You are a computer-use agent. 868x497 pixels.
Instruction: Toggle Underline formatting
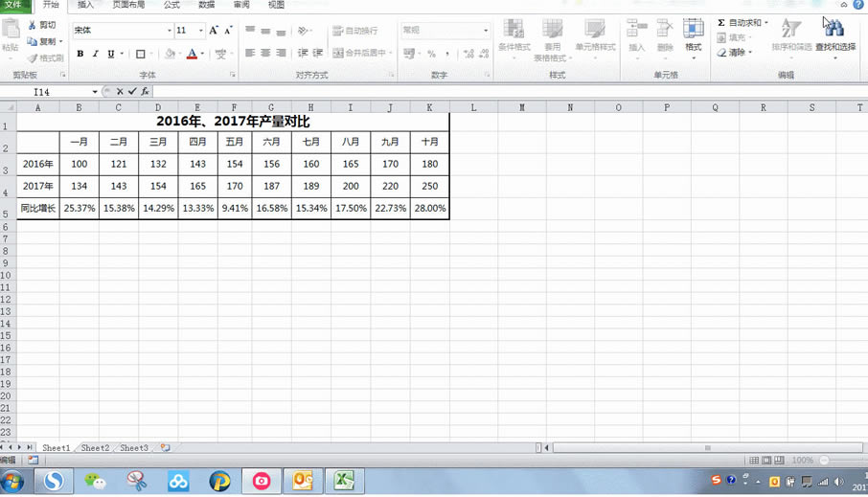[x=111, y=54]
